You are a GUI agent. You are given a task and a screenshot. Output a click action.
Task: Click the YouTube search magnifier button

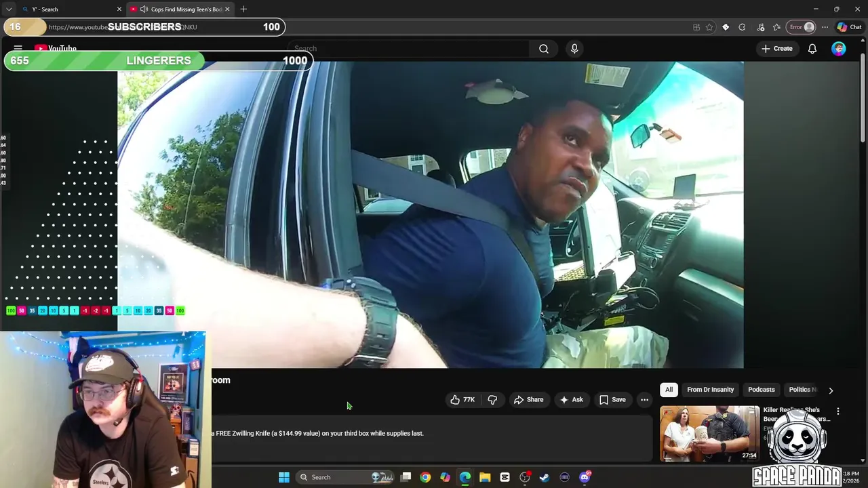(x=544, y=49)
